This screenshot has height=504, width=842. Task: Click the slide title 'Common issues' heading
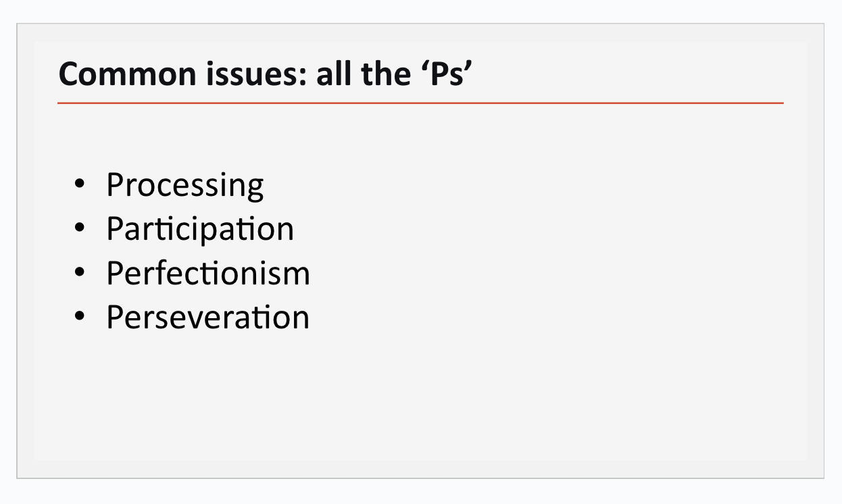coord(264,74)
